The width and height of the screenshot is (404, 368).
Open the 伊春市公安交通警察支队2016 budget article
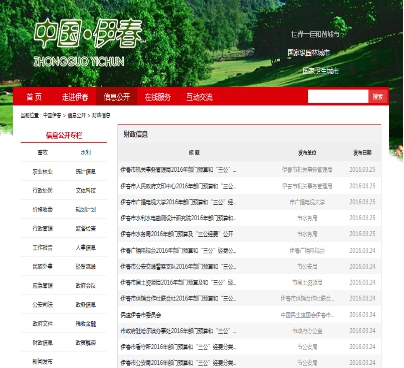(x=178, y=266)
